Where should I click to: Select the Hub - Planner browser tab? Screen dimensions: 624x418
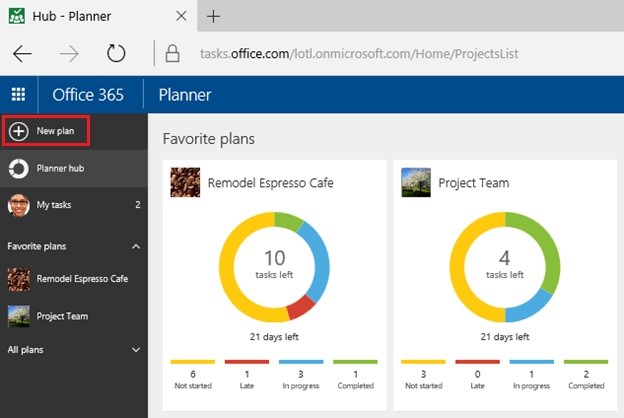pyautogui.click(x=98, y=16)
